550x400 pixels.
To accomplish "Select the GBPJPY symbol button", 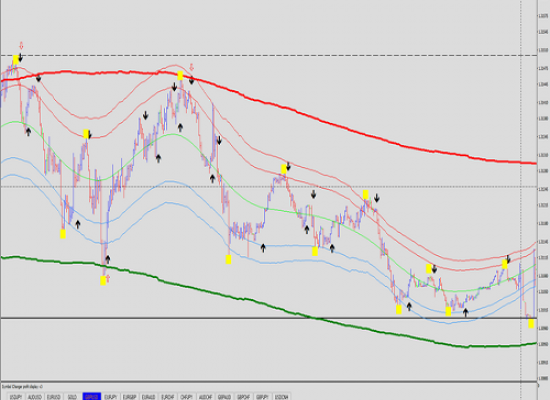I will (262, 397).
